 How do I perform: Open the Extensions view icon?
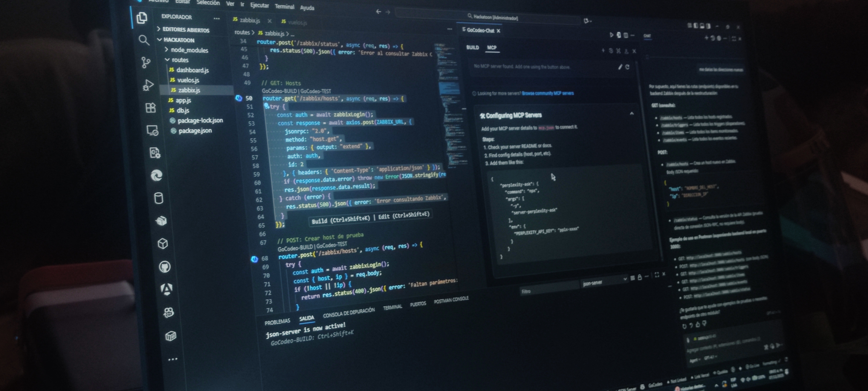point(150,108)
